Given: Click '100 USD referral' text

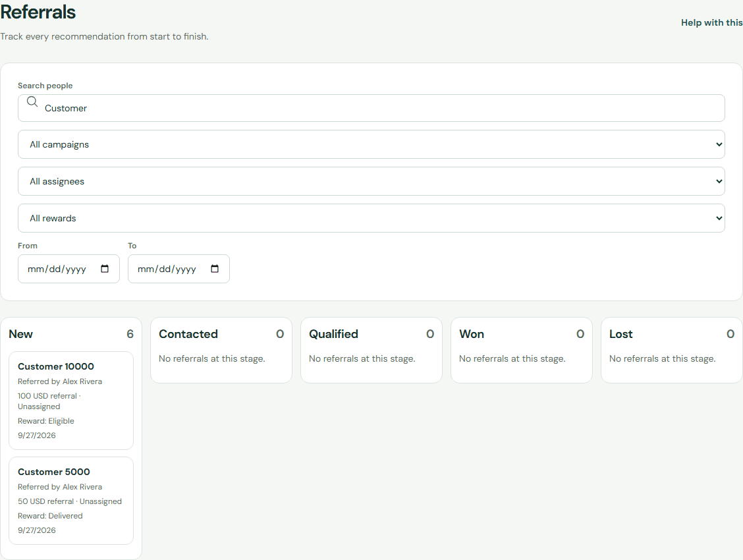Looking at the screenshot, I should pyautogui.click(x=47, y=395).
